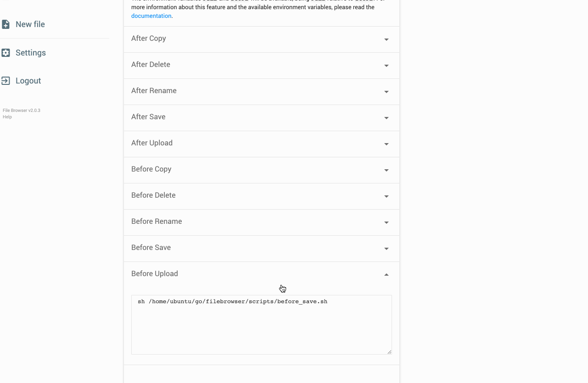Open the documentation link

(151, 16)
